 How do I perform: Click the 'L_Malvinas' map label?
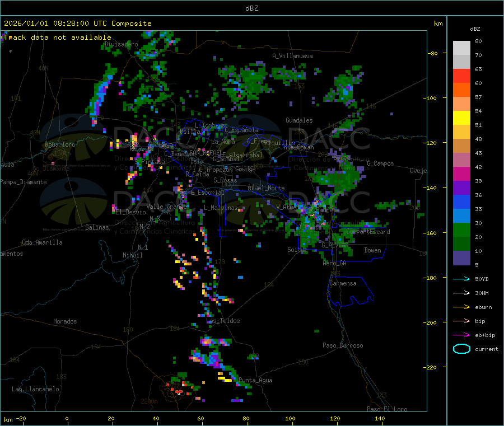click(221, 208)
